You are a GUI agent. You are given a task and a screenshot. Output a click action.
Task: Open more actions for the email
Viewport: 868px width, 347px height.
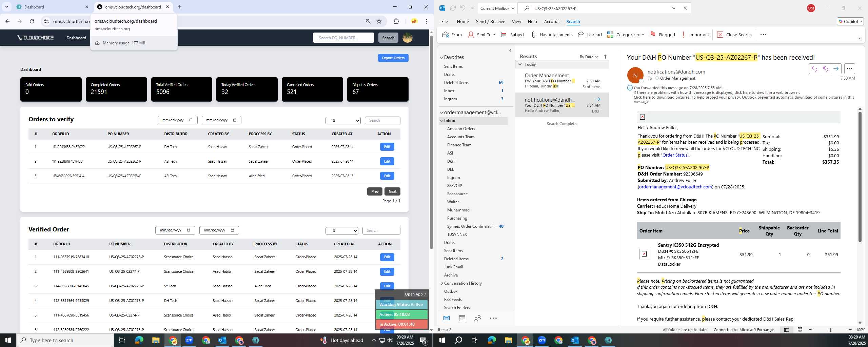click(x=849, y=69)
